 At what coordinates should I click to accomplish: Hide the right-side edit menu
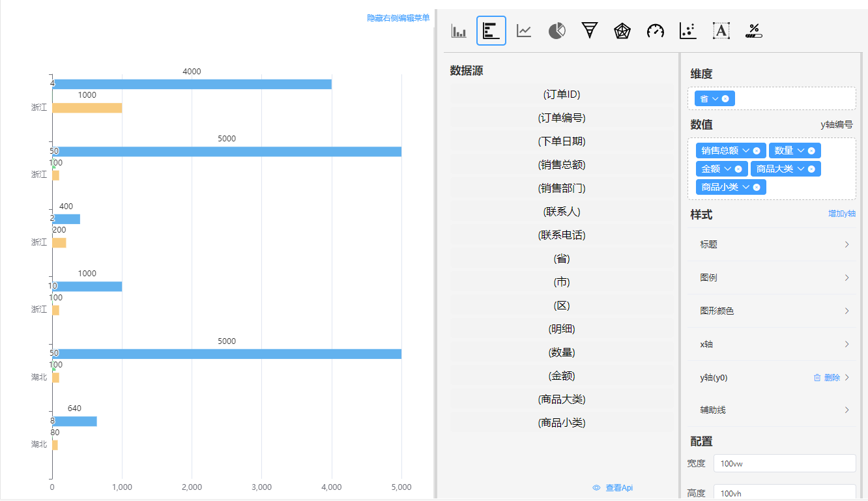click(x=398, y=18)
